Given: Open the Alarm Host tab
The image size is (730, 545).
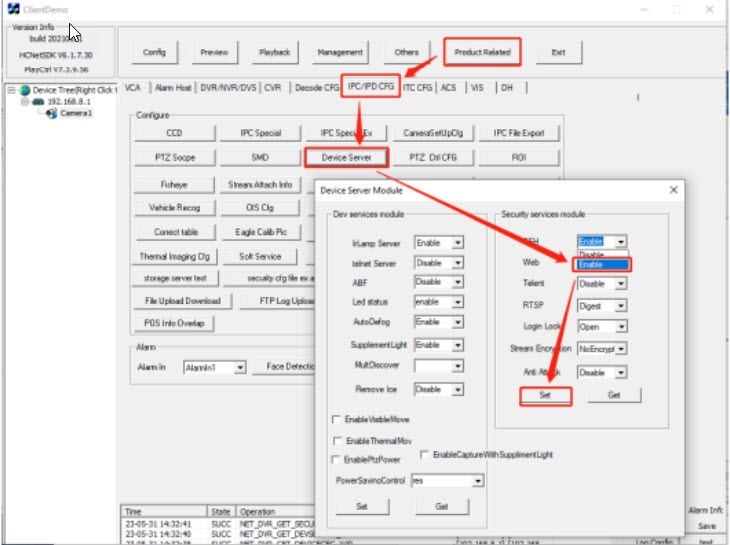Looking at the screenshot, I should tap(172, 88).
